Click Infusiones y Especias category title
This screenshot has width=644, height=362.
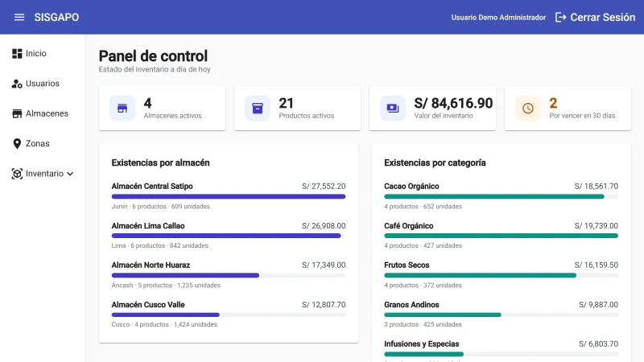[x=421, y=344]
